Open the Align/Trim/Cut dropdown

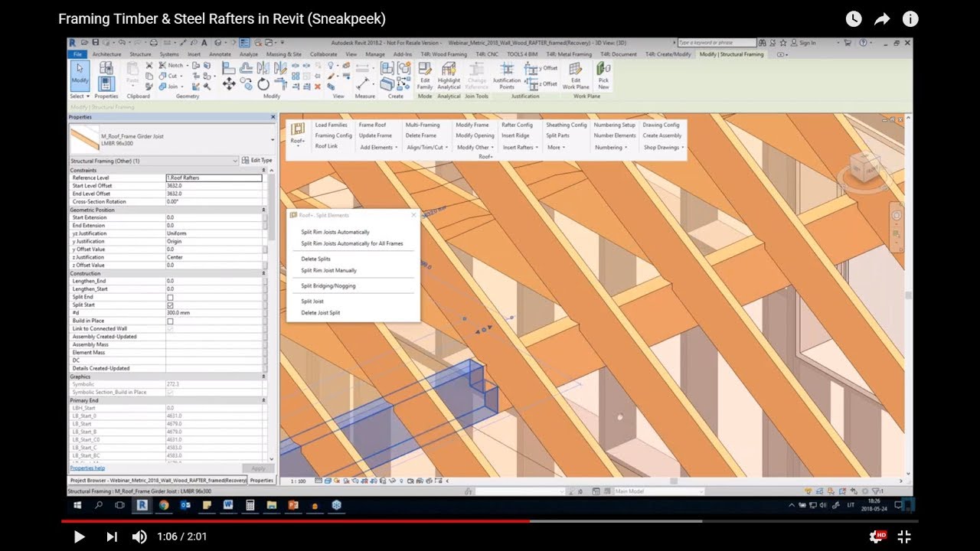tap(426, 147)
